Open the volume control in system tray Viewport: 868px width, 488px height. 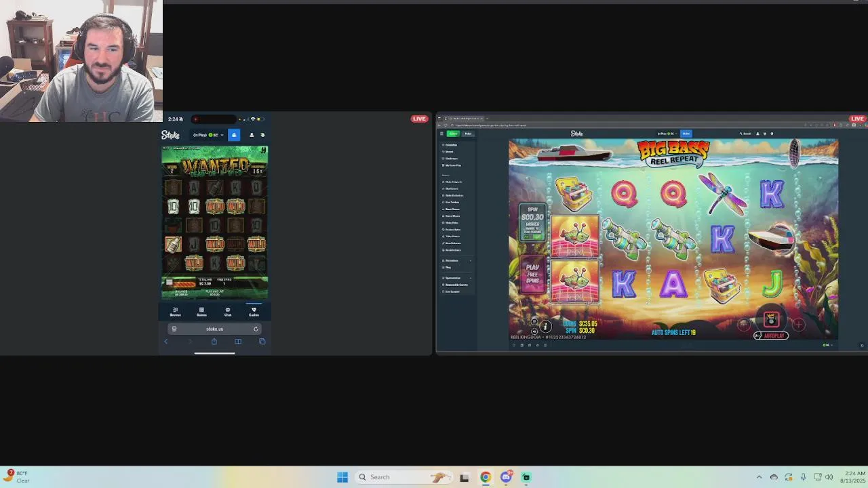[x=829, y=477]
